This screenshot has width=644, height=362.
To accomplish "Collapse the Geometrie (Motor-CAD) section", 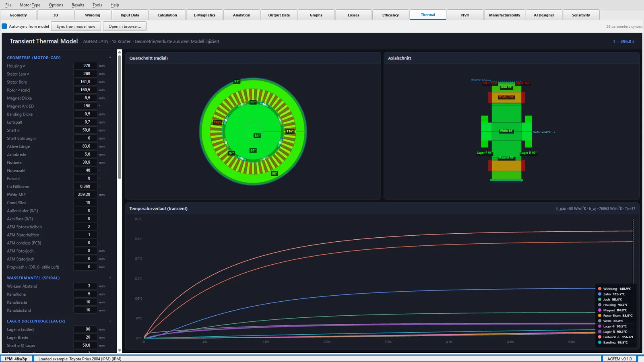I will click(x=110, y=58).
